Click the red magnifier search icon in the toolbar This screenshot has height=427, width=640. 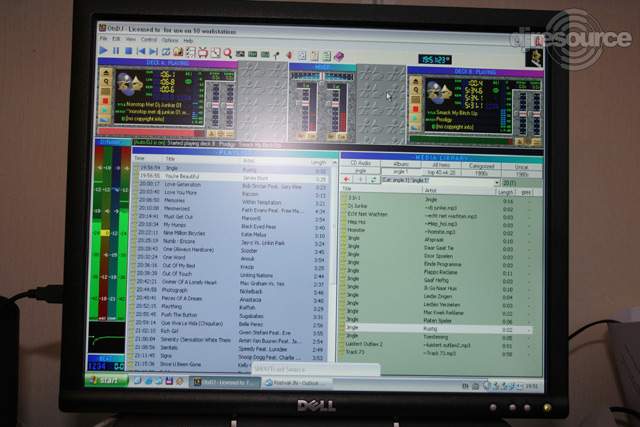point(228,53)
